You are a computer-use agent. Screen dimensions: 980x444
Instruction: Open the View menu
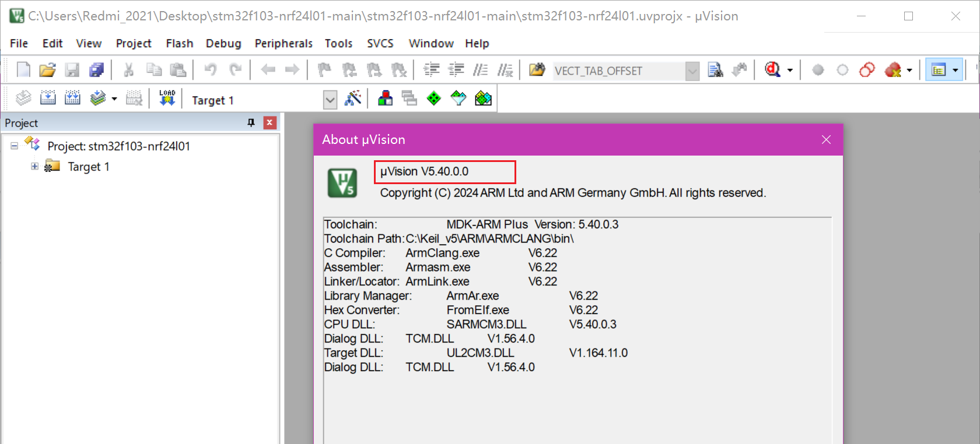(x=89, y=43)
